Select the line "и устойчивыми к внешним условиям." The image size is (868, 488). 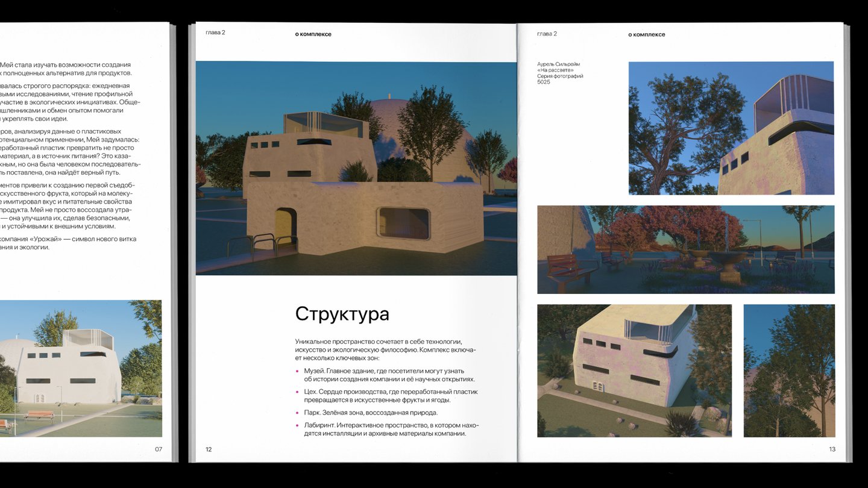pyautogui.click(x=57, y=227)
